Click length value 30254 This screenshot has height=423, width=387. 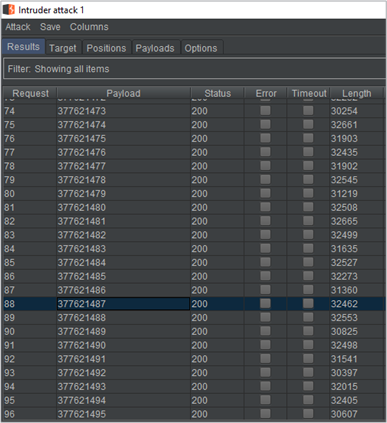point(344,111)
